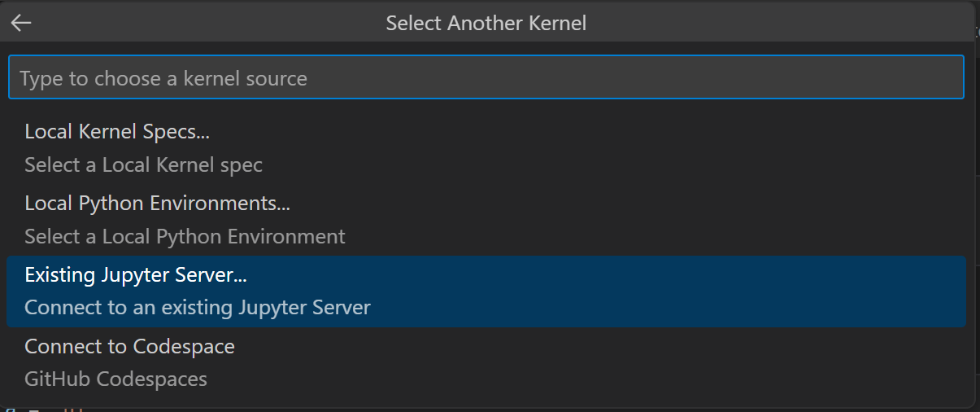Click the 'Select Another Kernel' title
Screen dimensions: 980x412
click(x=486, y=23)
